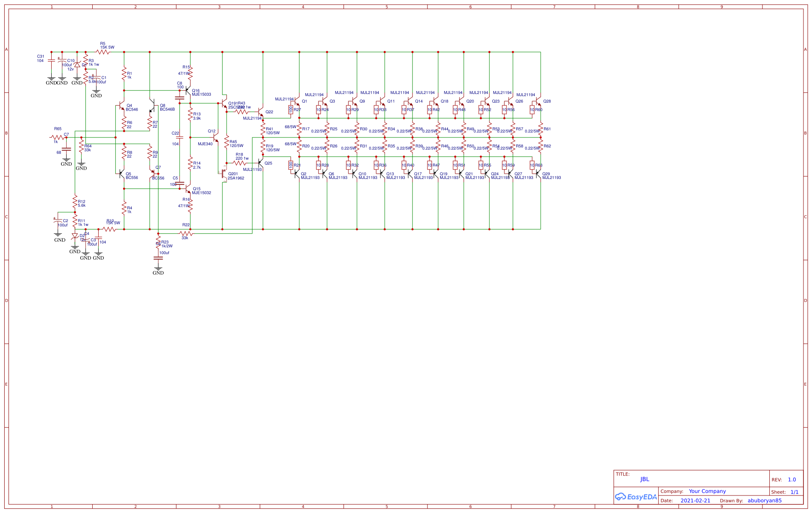Click the polarized capacitor C10 100uf symbol
This screenshot has width=812, height=513.
(x=61, y=61)
